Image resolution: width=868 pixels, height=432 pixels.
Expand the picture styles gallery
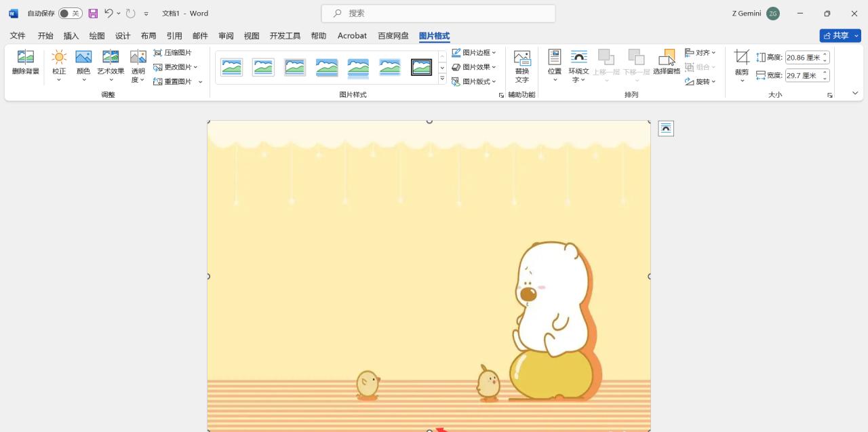[442, 79]
